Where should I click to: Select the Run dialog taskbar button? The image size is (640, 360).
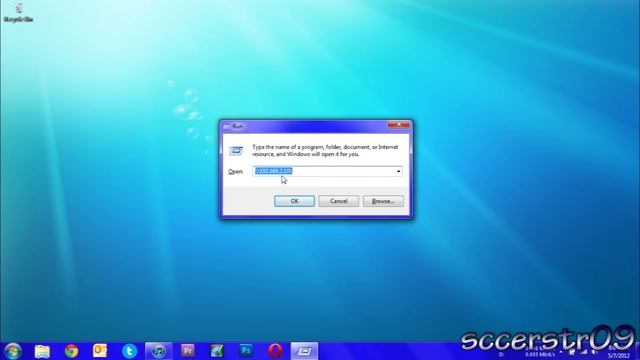click(304, 351)
